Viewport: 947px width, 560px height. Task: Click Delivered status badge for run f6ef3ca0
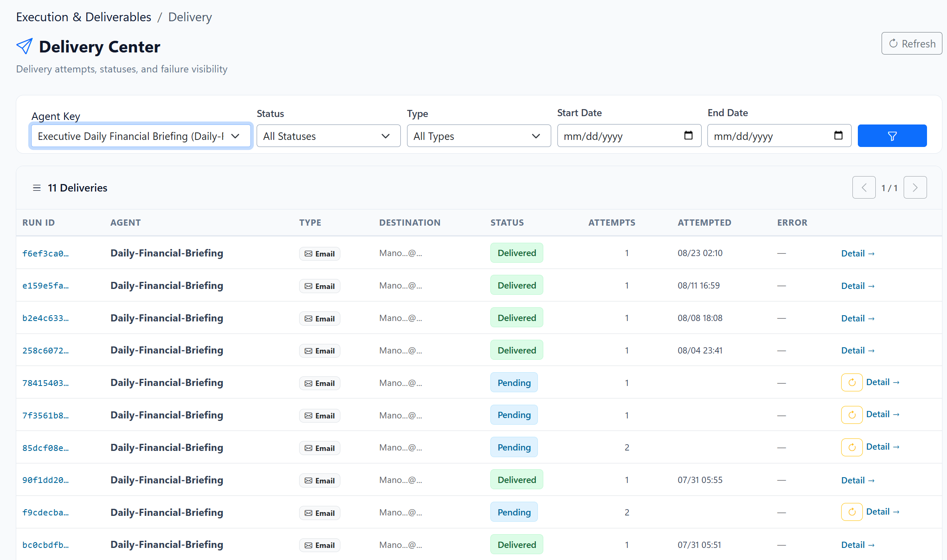517,253
